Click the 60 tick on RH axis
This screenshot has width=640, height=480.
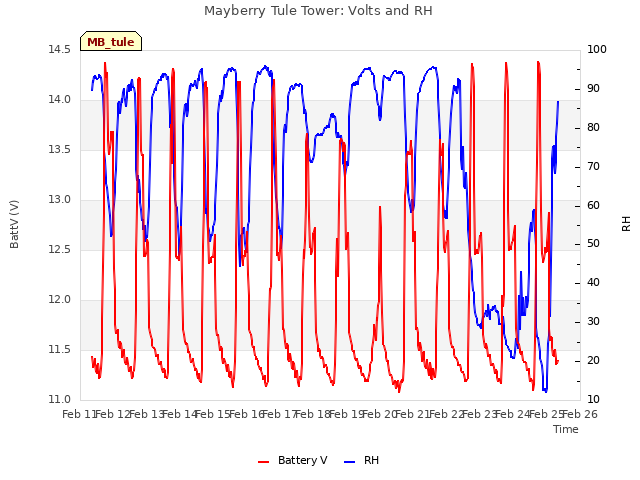(x=593, y=205)
